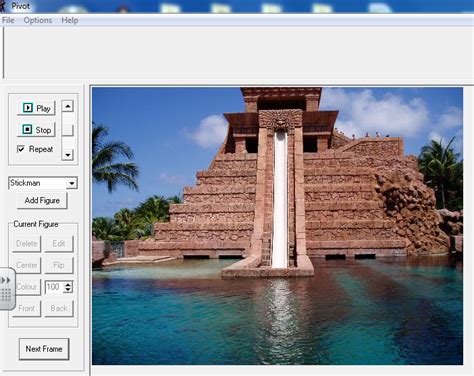Click the Edit figure button

[59, 244]
